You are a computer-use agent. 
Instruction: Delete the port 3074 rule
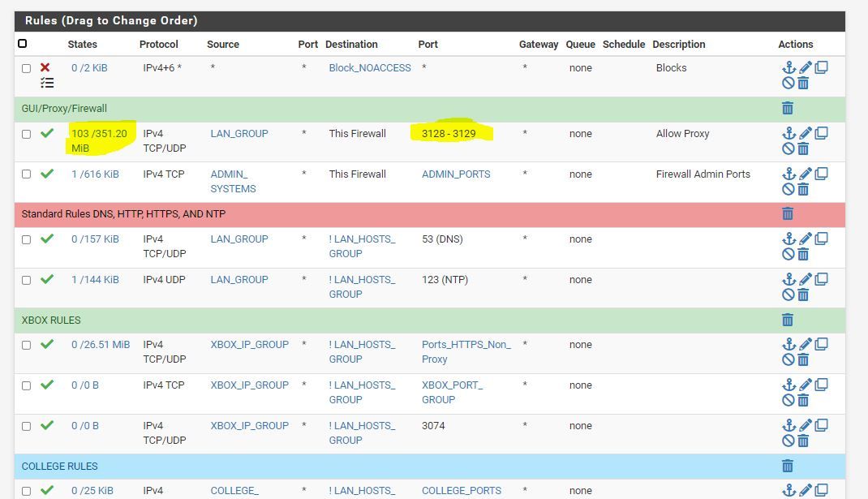[x=803, y=441]
